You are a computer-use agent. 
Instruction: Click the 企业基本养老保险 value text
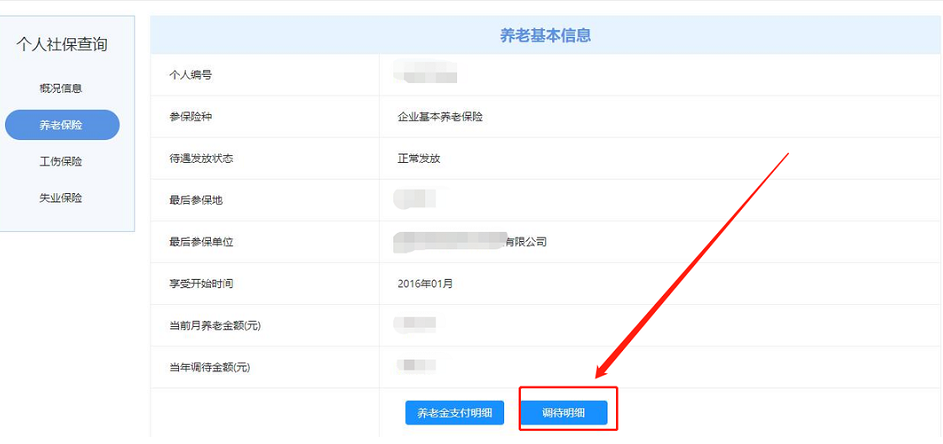[x=440, y=117]
